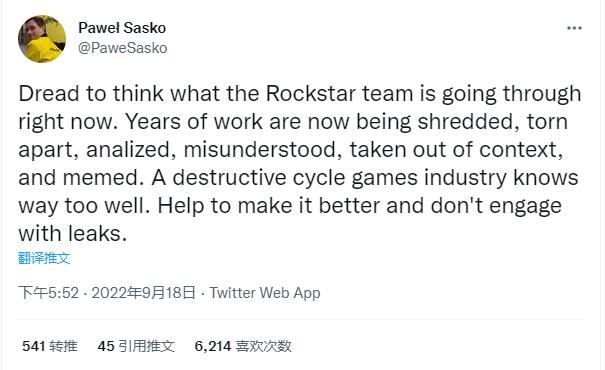Image resolution: width=605 pixels, height=370 pixels.
Task: Click the number 6,214 like count
Action: pyautogui.click(x=213, y=346)
